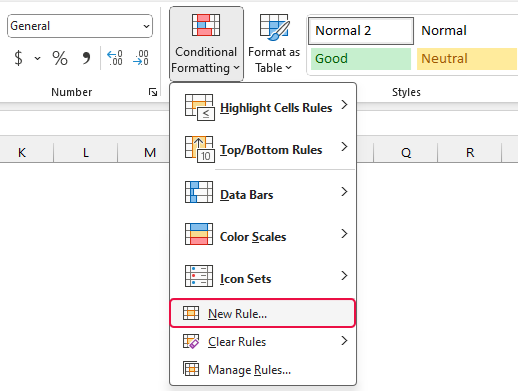Open the Clear Rules submenu
This screenshot has height=391, width=518.
[x=263, y=341]
